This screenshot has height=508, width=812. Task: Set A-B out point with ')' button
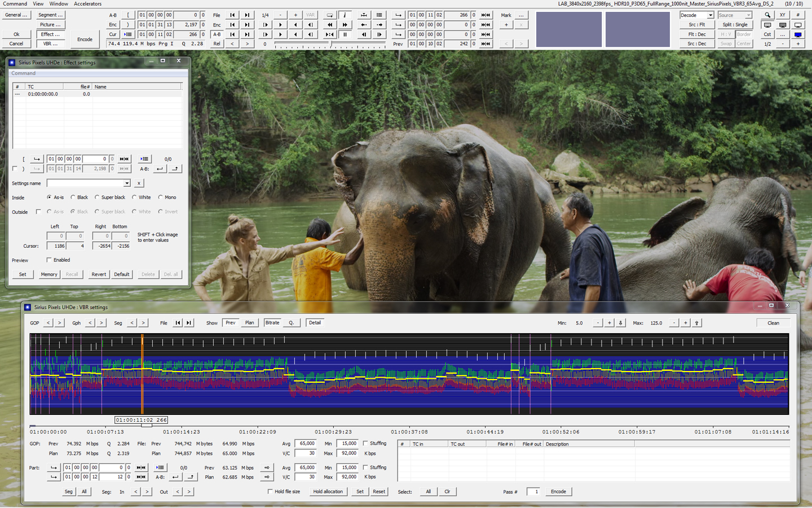[x=128, y=25]
